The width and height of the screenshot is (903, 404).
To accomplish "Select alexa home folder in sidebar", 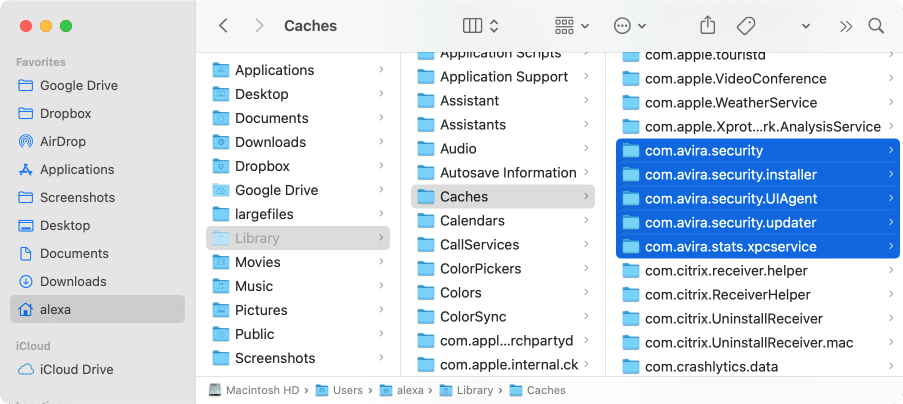I will 97,310.
